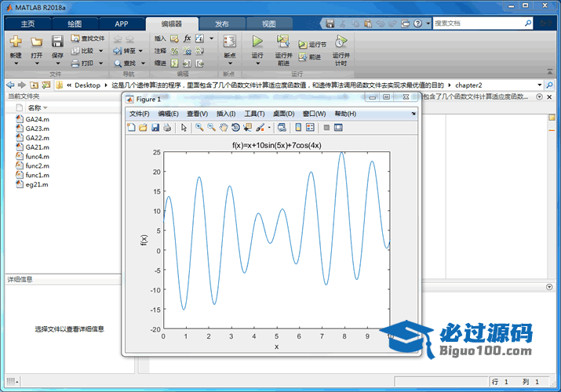Select the Rotate 3D tool
561x392 pixels.
click(235, 128)
